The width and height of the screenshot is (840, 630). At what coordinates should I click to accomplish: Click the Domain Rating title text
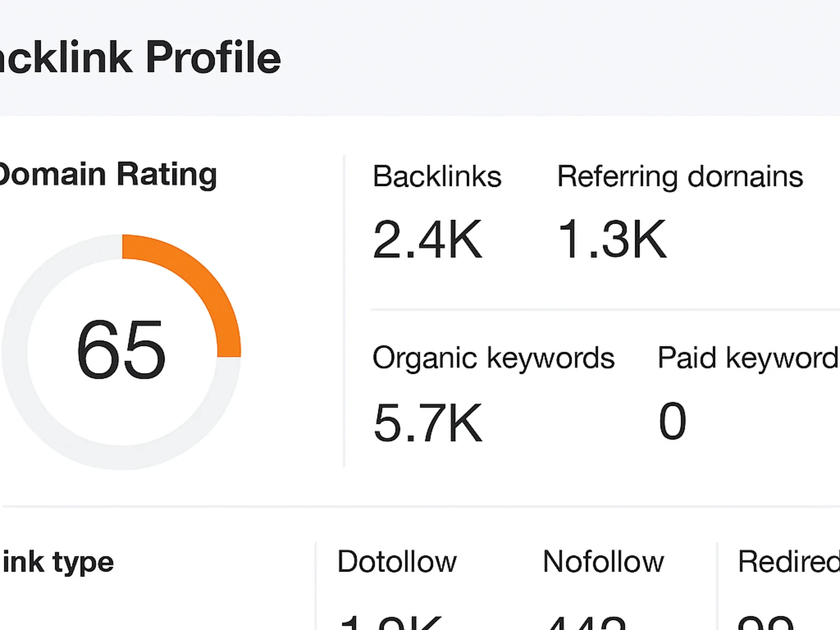(108, 173)
